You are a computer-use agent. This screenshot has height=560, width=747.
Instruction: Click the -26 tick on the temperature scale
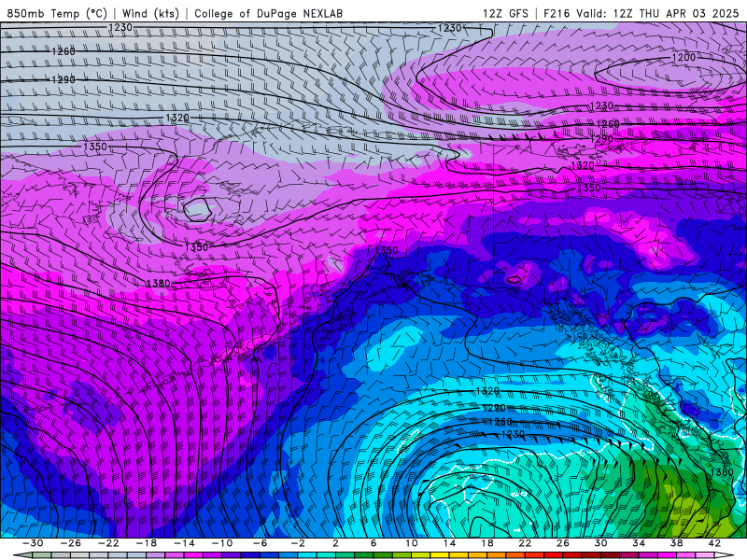point(71,543)
